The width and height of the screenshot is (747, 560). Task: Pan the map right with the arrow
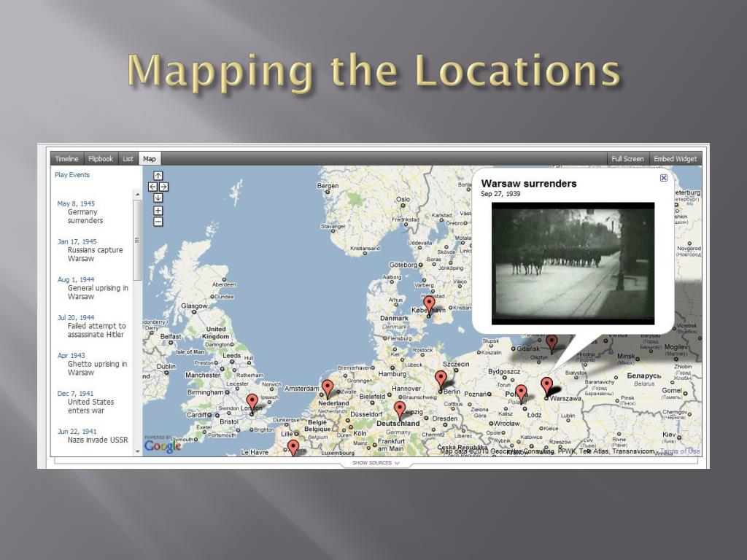[163, 187]
